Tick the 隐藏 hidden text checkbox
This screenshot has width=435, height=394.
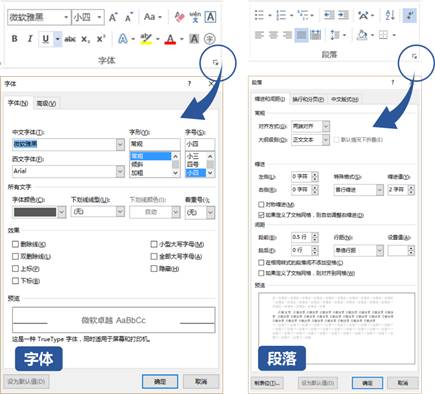(154, 269)
